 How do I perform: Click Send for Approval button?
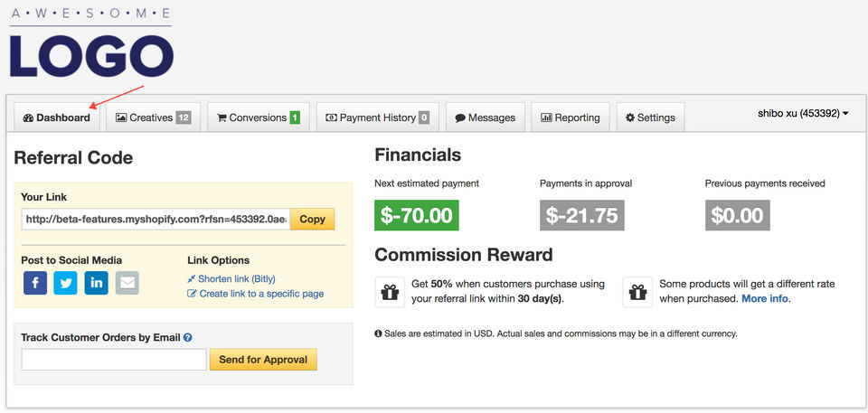(263, 360)
